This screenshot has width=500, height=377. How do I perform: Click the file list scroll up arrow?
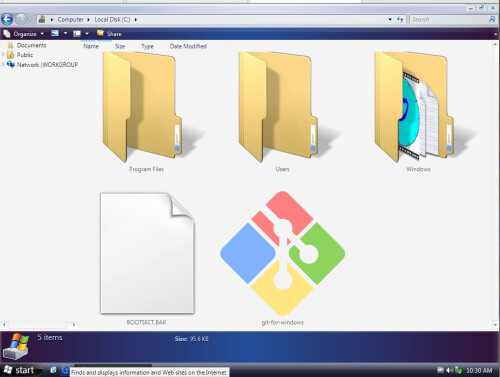(495, 44)
